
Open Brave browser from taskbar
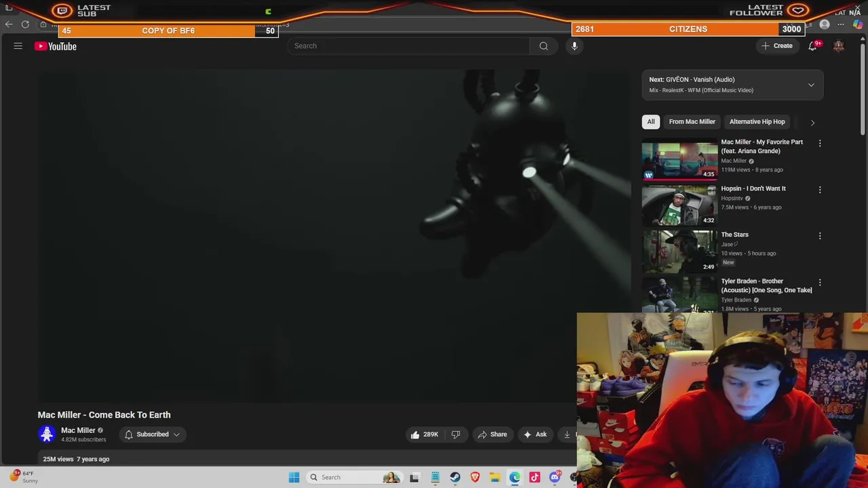click(x=475, y=477)
